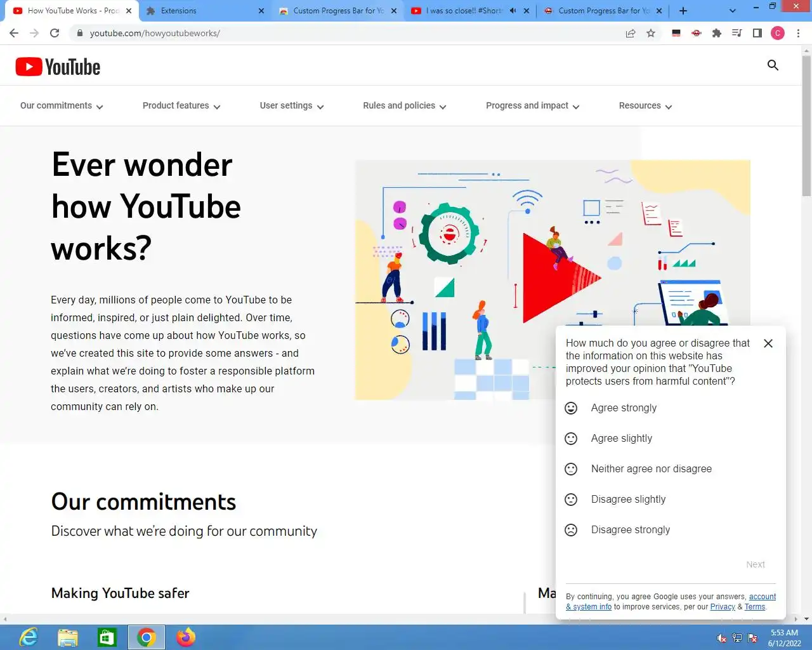This screenshot has width=812, height=650.
Task: Close the Extensions tab
Action: (261, 11)
